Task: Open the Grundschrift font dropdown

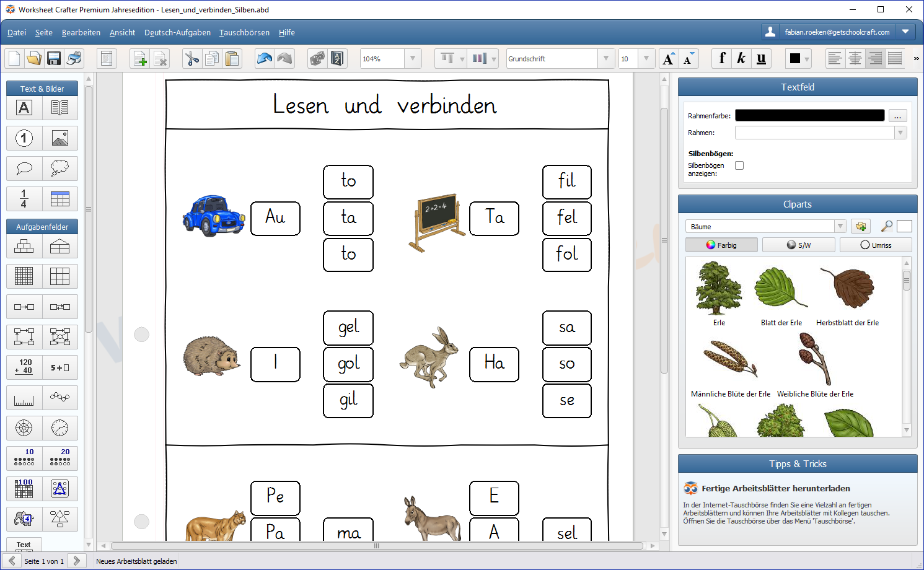Action: [606, 59]
